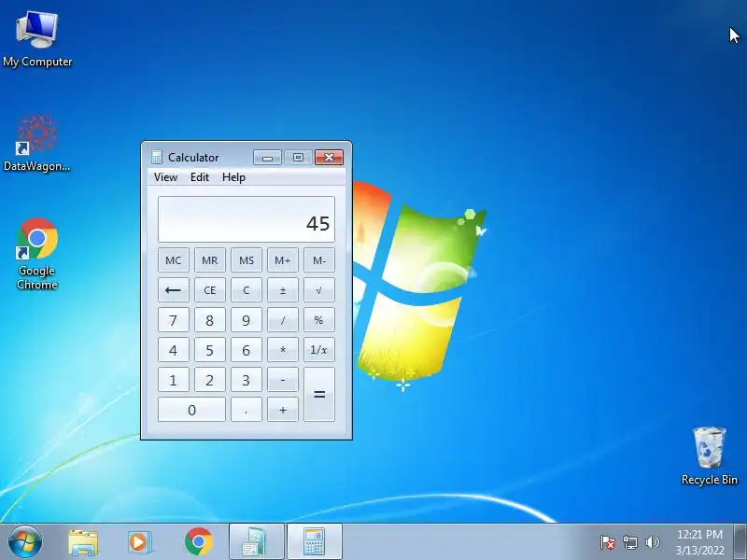The width and height of the screenshot is (747, 560).
Task: Click the 3 digit key
Action: 247,380
